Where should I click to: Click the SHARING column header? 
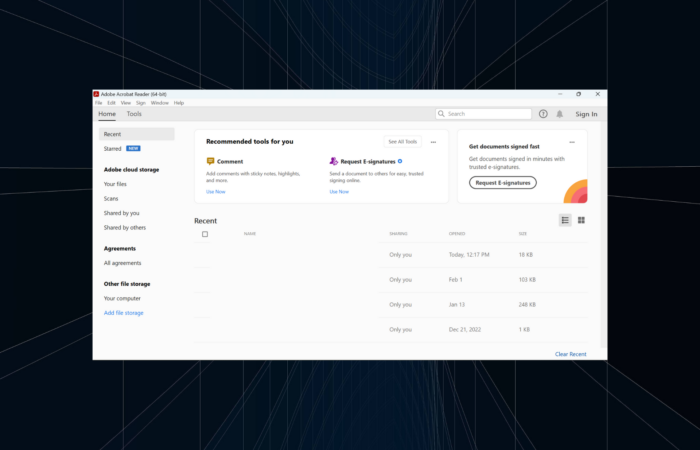(x=398, y=234)
